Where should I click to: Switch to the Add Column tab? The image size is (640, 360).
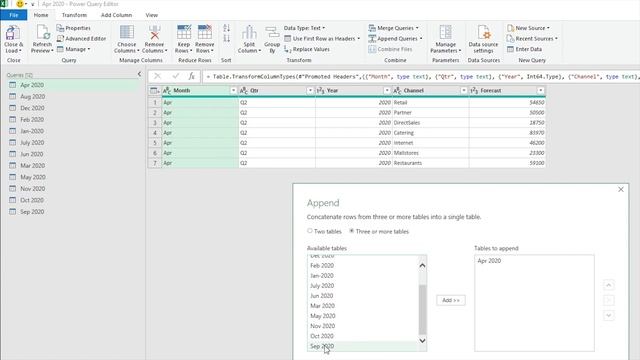116,15
